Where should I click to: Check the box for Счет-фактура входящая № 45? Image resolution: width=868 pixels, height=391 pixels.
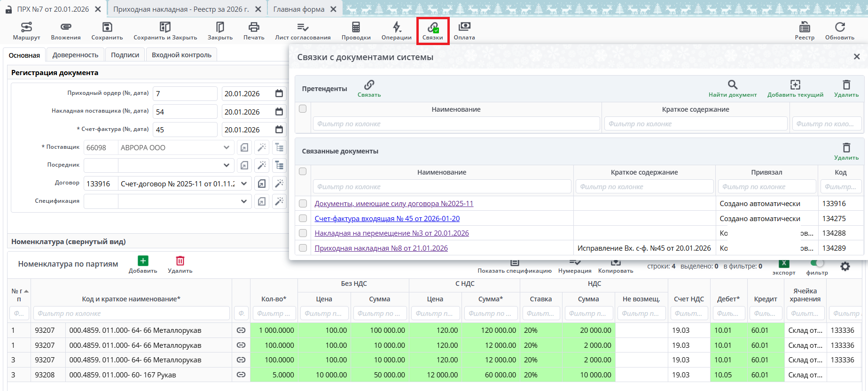click(x=303, y=219)
